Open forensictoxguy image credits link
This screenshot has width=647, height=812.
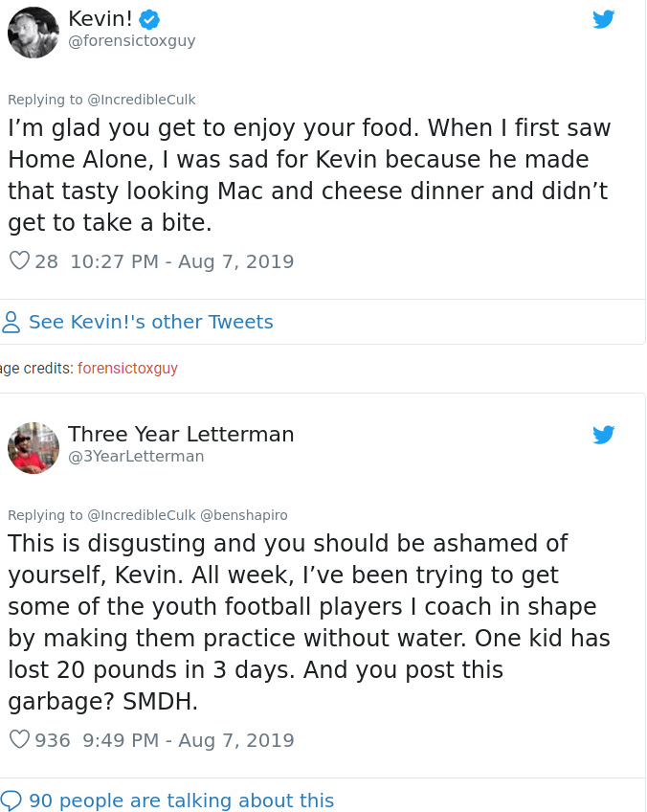127,368
